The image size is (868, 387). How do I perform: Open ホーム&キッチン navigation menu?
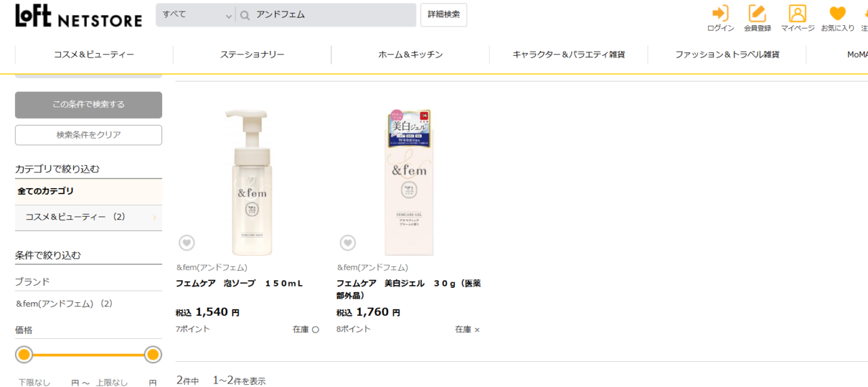410,54
